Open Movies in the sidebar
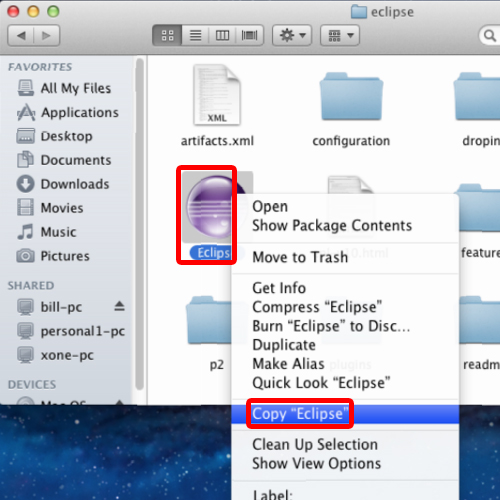 click(50, 208)
